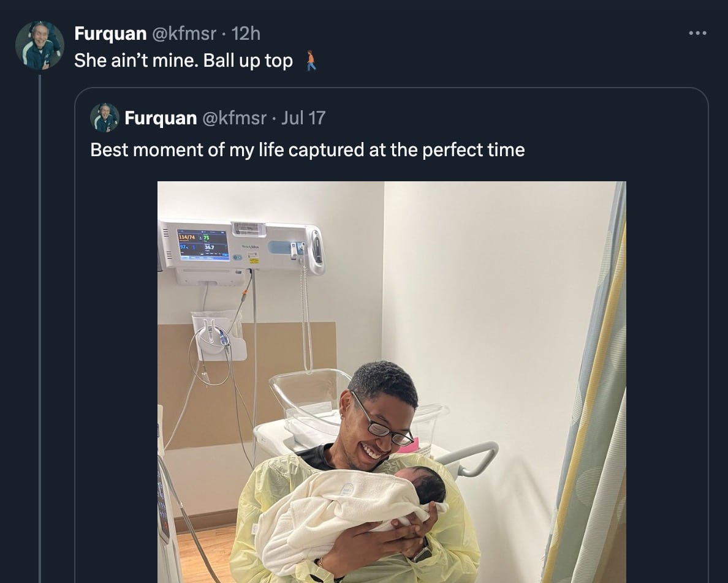Click the "She ain't mine. Ball up top" text
Image resolution: width=728 pixels, height=583 pixels.
183,61
